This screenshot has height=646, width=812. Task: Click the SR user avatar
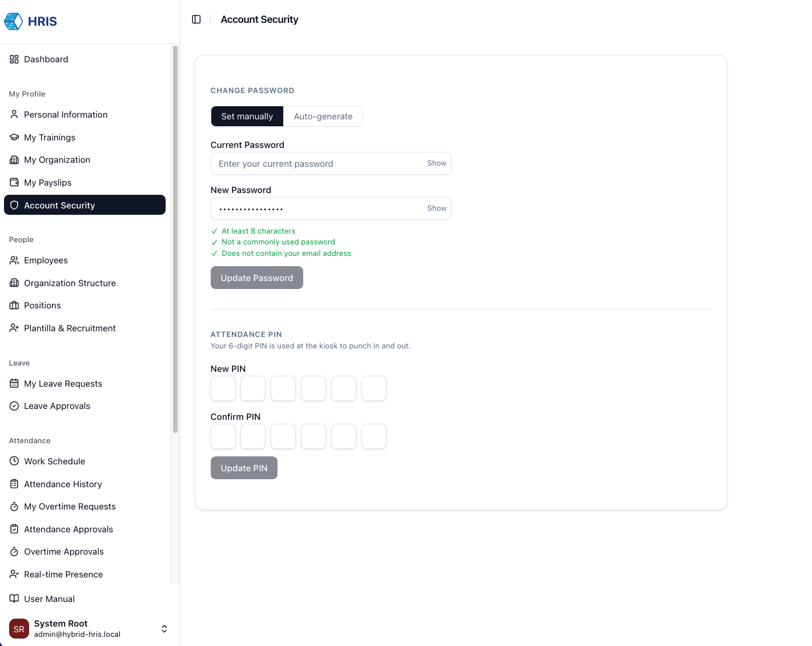pyautogui.click(x=19, y=629)
